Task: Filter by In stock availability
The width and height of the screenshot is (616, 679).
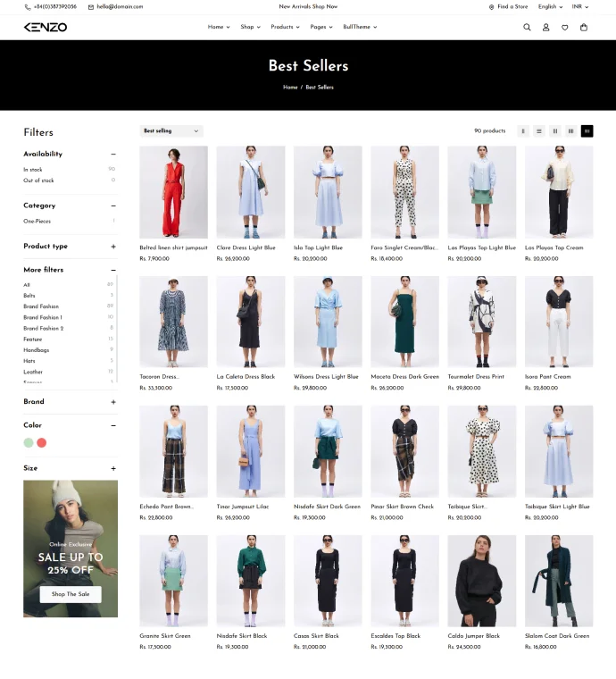Action: coord(33,170)
